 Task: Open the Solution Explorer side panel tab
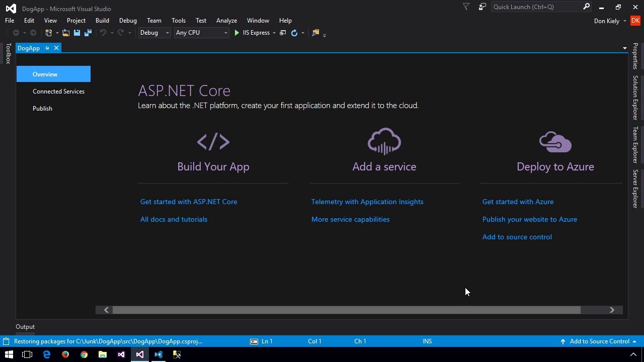pyautogui.click(x=636, y=98)
